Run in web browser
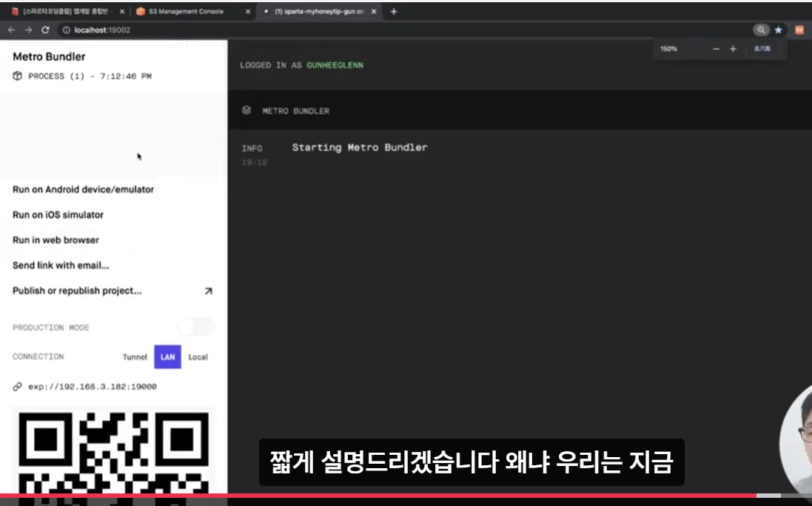 tap(56, 240)
